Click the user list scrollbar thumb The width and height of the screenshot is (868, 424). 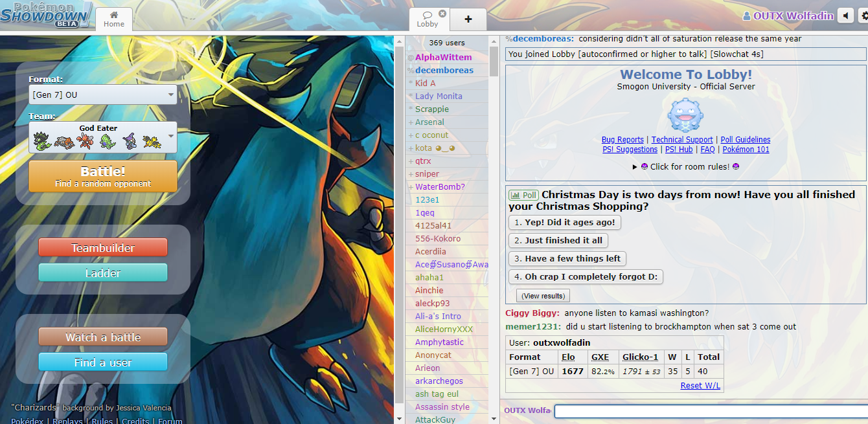coord(494,61)
